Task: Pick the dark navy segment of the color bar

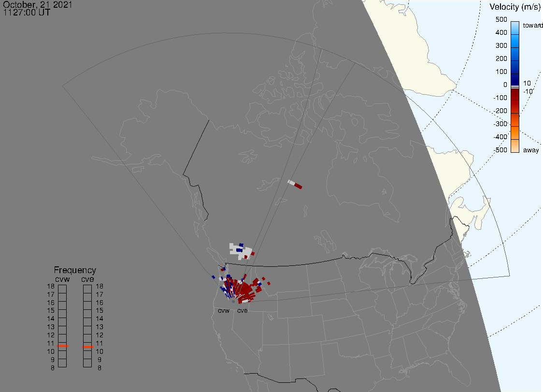Action: [515, 79]
